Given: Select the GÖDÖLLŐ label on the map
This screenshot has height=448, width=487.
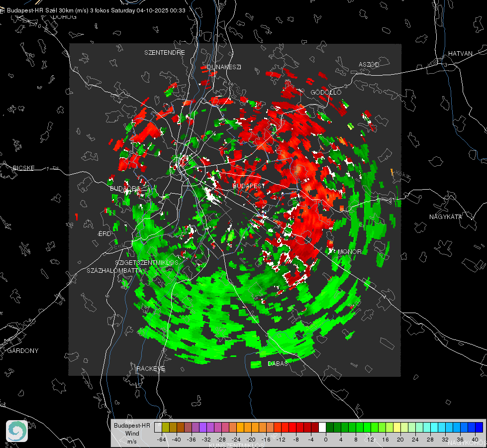Looking at the screenshot, I should coord(326,92).
